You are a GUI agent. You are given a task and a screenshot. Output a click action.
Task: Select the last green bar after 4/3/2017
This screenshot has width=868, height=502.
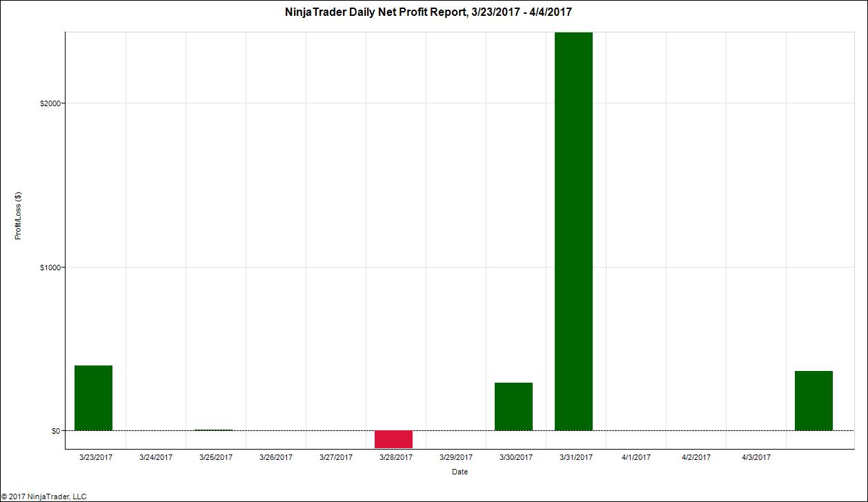pos(813,401)
